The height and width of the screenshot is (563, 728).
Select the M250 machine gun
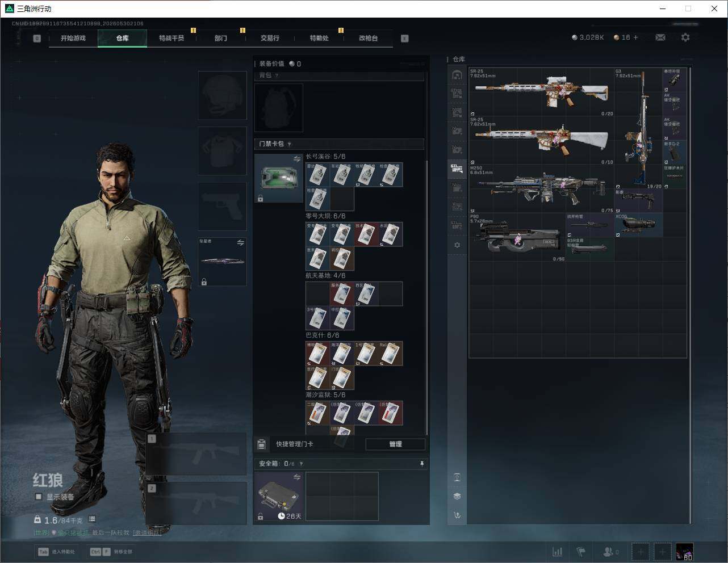click(542, 190)
